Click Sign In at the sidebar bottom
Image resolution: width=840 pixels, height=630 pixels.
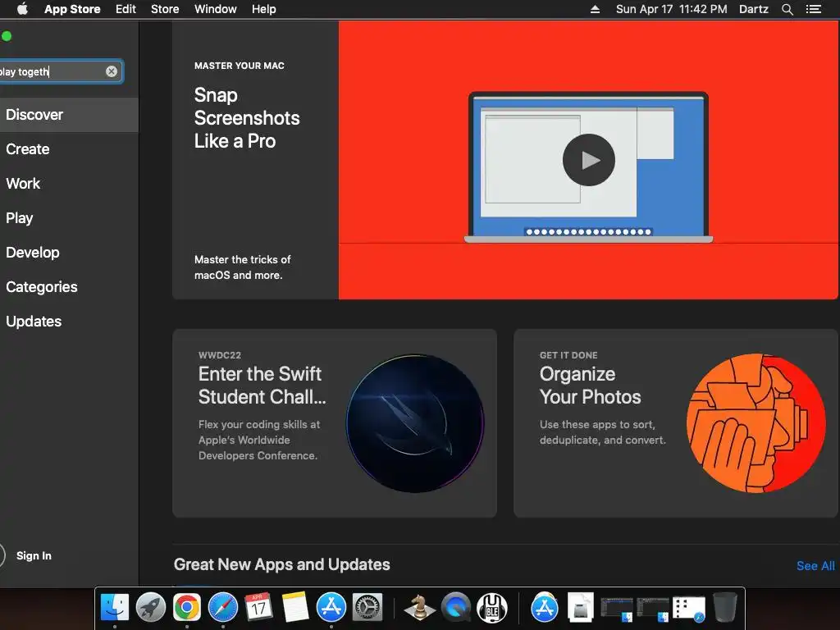pyautogui.click(x=34, y=555)
